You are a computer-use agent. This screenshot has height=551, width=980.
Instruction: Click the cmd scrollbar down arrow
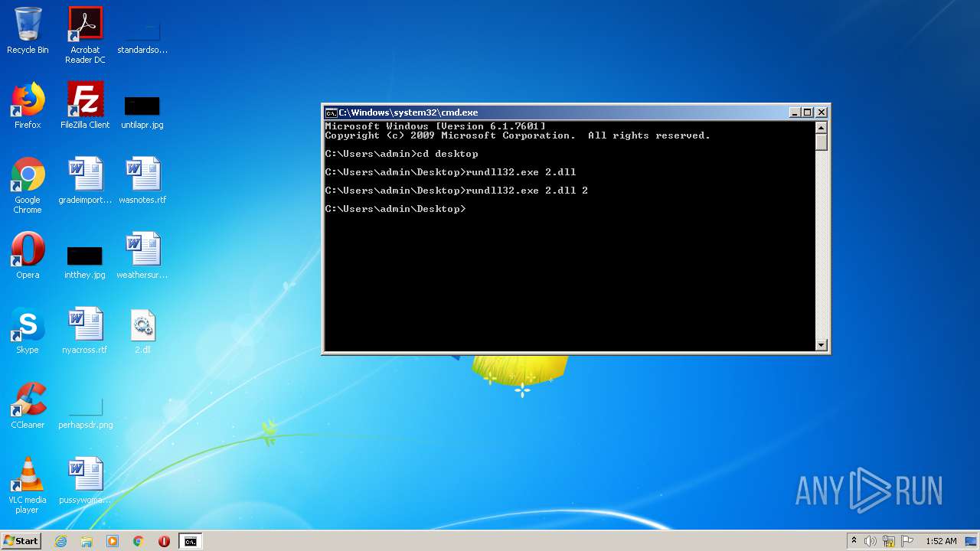click(x=822, y=345)
